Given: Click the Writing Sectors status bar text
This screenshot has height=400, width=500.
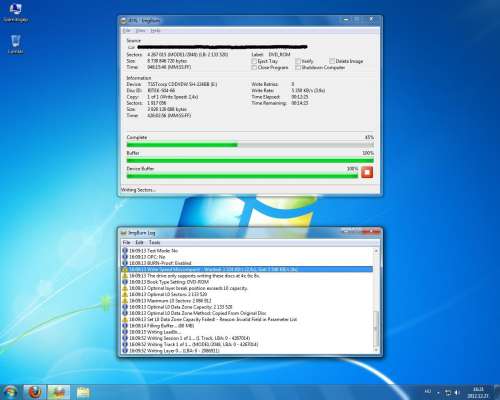Looking at the screenshot, I should 138,190.
